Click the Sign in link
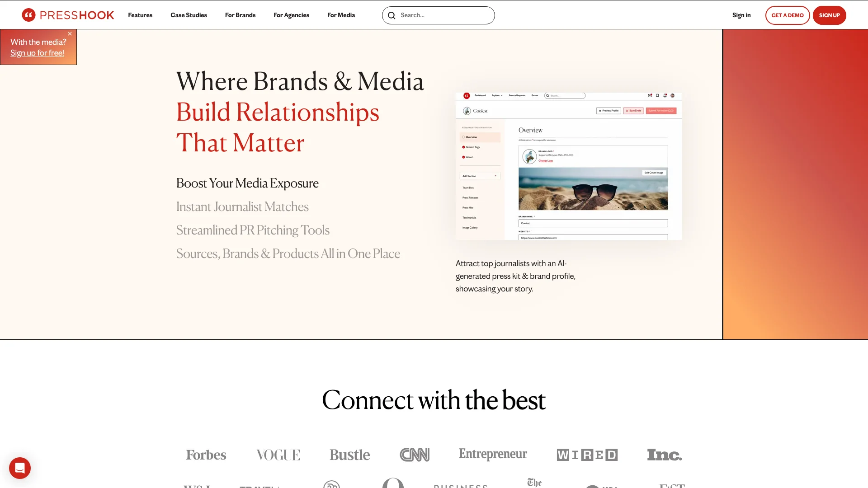Screen dimensions: 868x488 coord(741,15)
